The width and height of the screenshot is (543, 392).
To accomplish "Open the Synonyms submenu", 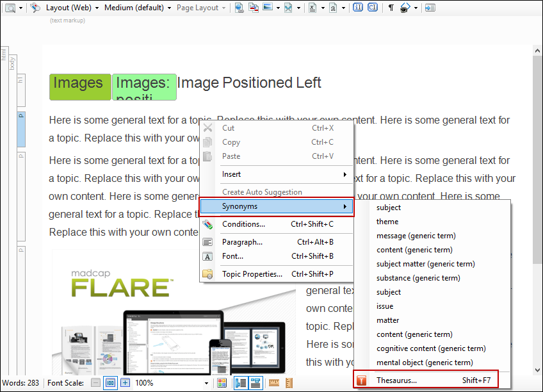I will point(277,206).
